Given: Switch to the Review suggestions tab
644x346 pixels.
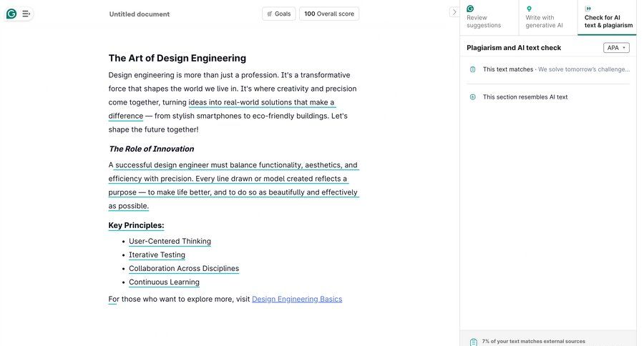Looking at the screenshot, I should click(x=489, y=18).
